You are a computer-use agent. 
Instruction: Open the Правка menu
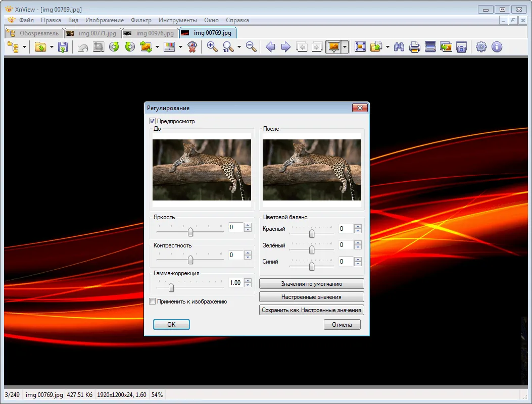(x=51, y=20)
